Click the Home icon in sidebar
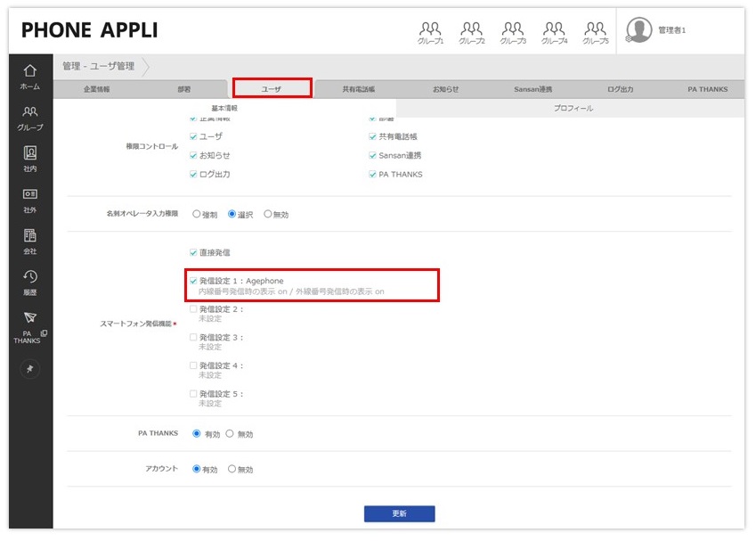This screenshot has width=756, height=541. pos(30,71)
